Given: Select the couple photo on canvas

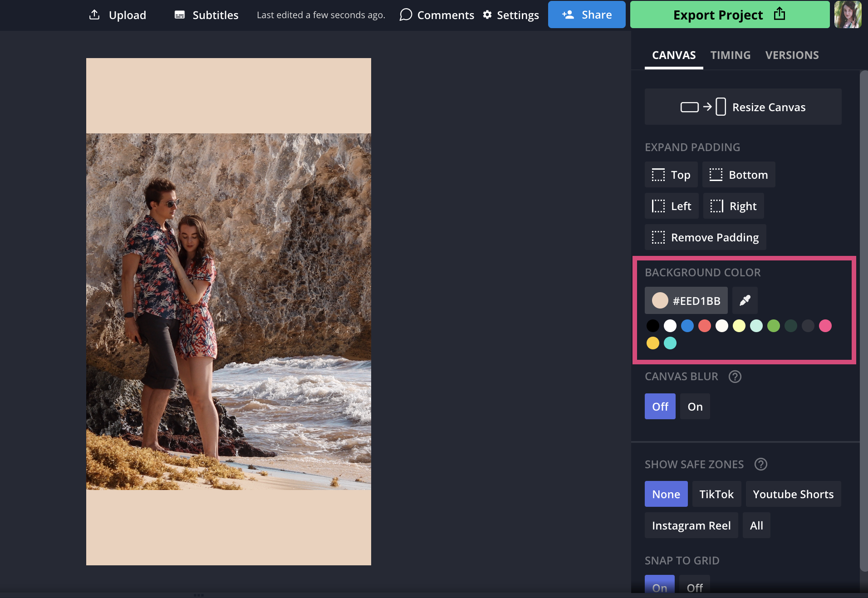Looking at the screenshot, I should (x=228, y=311).
